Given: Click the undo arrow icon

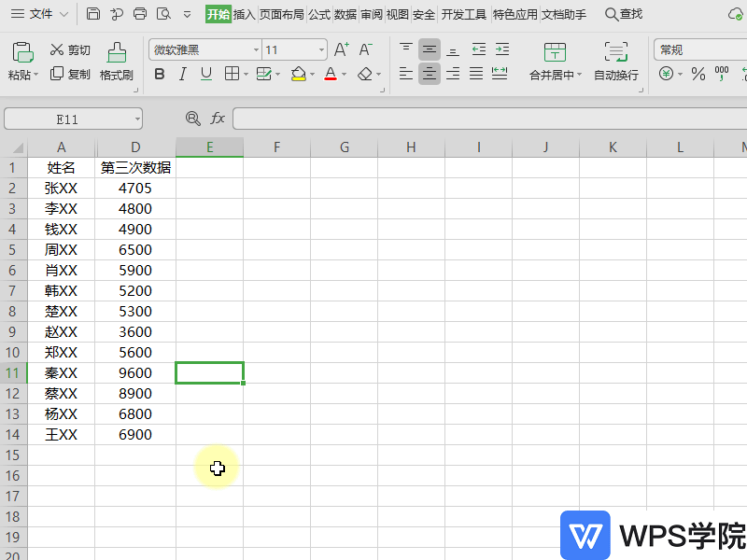Looking at the screenshot, I should 116,14.
